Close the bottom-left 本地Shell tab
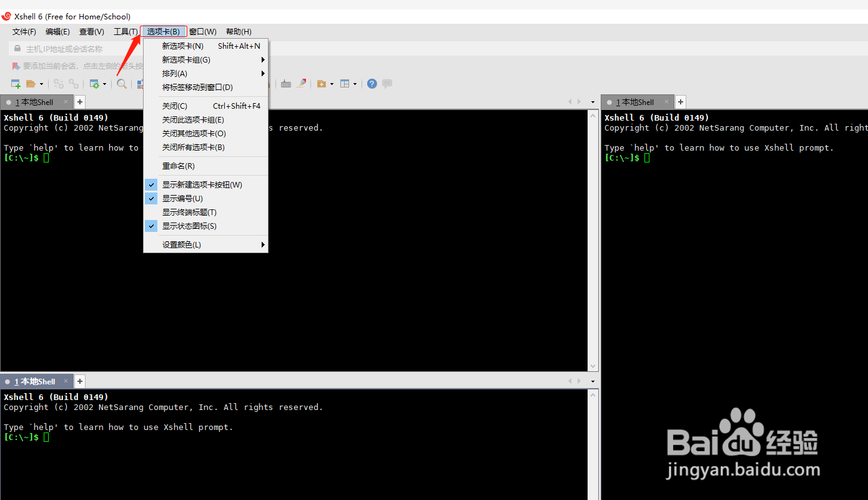This screenshot has width=868, height=500. tap(66, 381)
